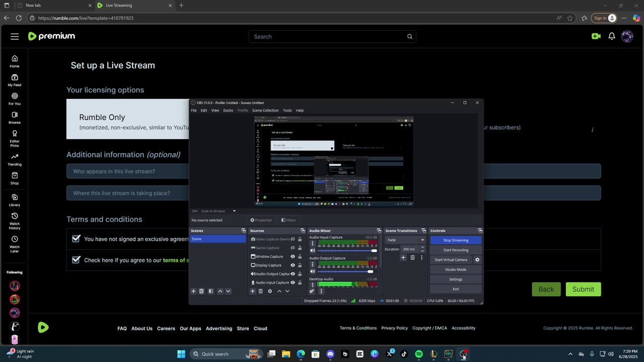Submit the Rumble live stream form
The image size is (644, 362).
click(583, 289)
